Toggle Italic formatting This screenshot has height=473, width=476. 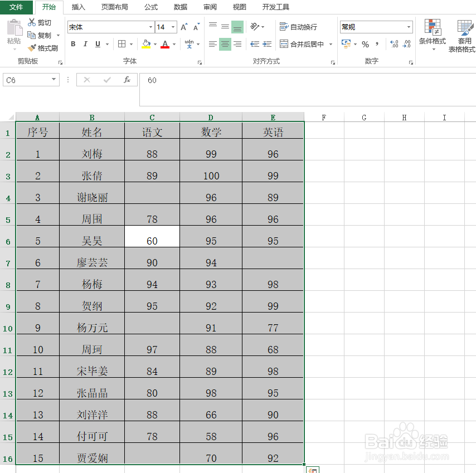(x=85, y=44)
